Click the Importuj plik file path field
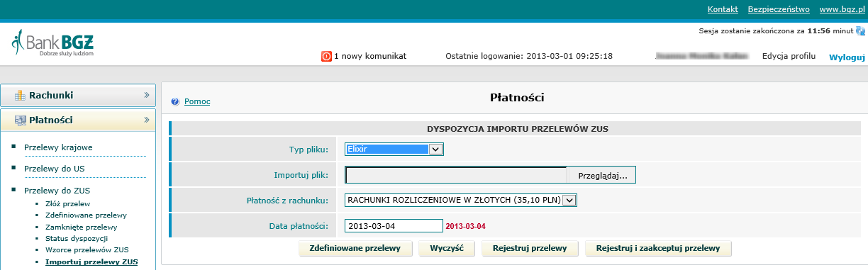Screen dimensions: 868x270 (456, 174)
